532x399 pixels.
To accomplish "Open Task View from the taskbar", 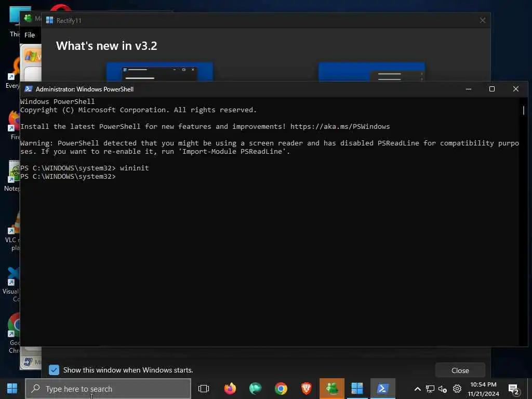I will click(204, 389).
